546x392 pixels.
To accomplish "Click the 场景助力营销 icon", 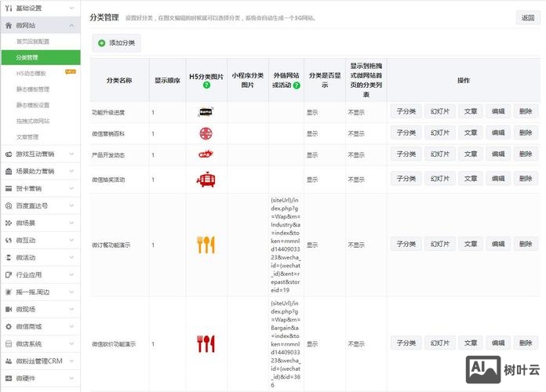I will 9,171.
